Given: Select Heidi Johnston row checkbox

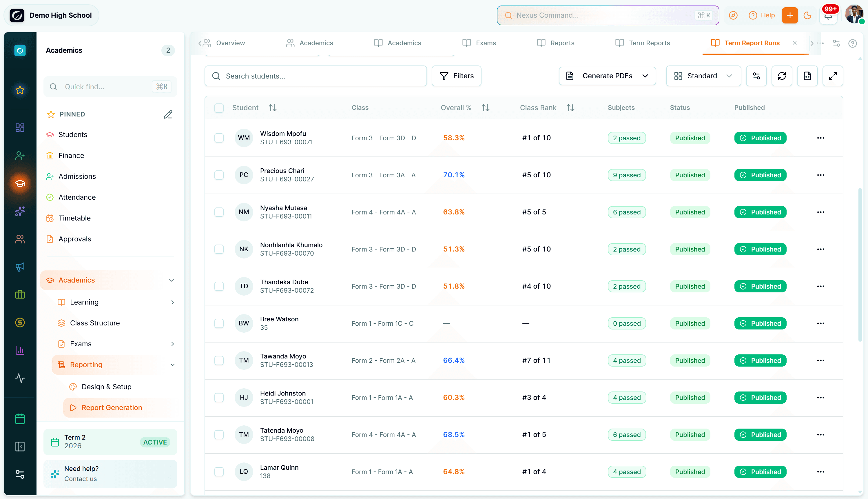Looking at the screenshot, I should [219, 398].
